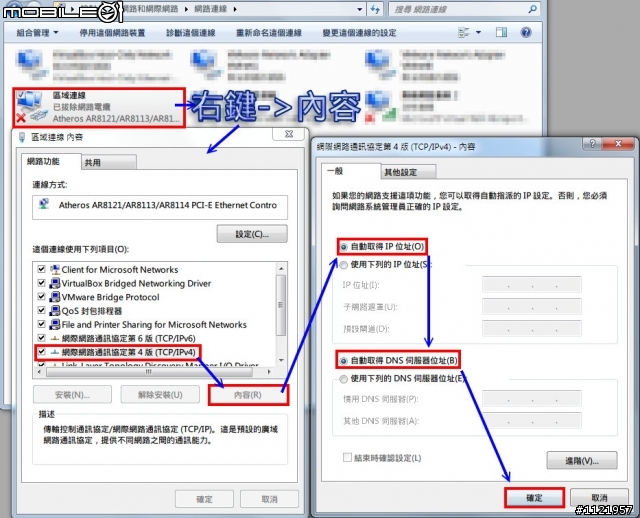This screenshot has height=518, width=640.
Task: Open the address bar history dropdown
Action: [x=359, y=9]
